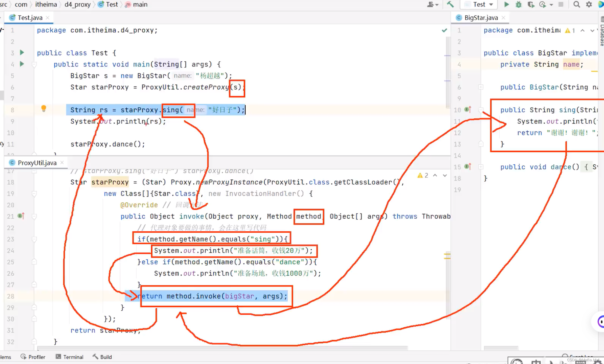Screen dimensions: 604x364
Task: Click breadcrumb com in navigation bar
Action: (x=21, y=5)
